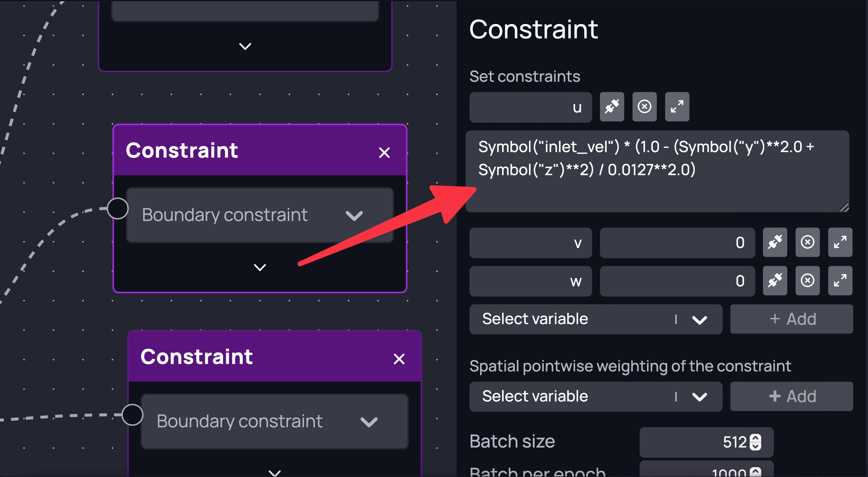Expand the selected Constraint node with the bottom chevron

click(x=260, y=267)
